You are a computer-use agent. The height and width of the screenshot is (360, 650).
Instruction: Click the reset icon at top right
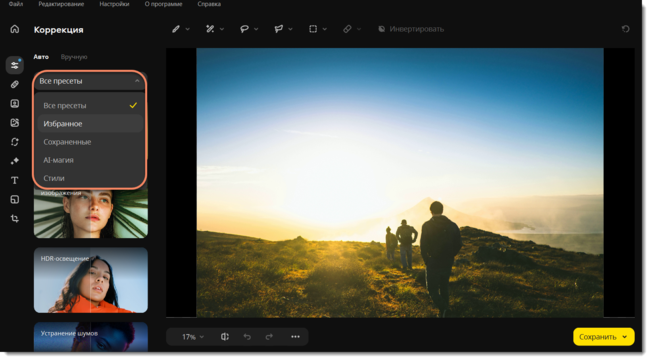(x=626, y=29)
